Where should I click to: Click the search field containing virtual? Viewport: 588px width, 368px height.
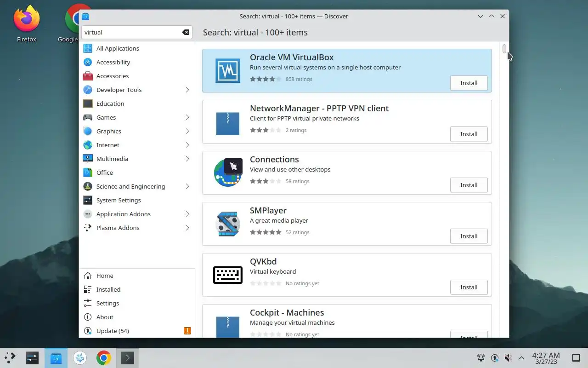136,32
